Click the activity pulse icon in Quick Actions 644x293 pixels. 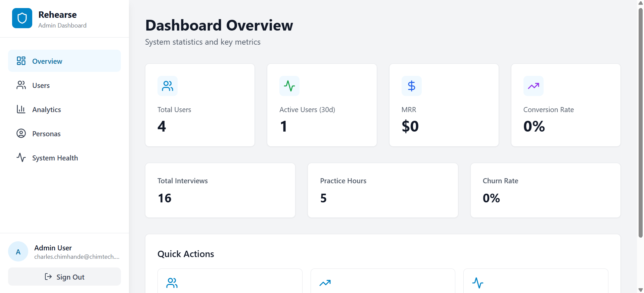click(x=478, y=283)
